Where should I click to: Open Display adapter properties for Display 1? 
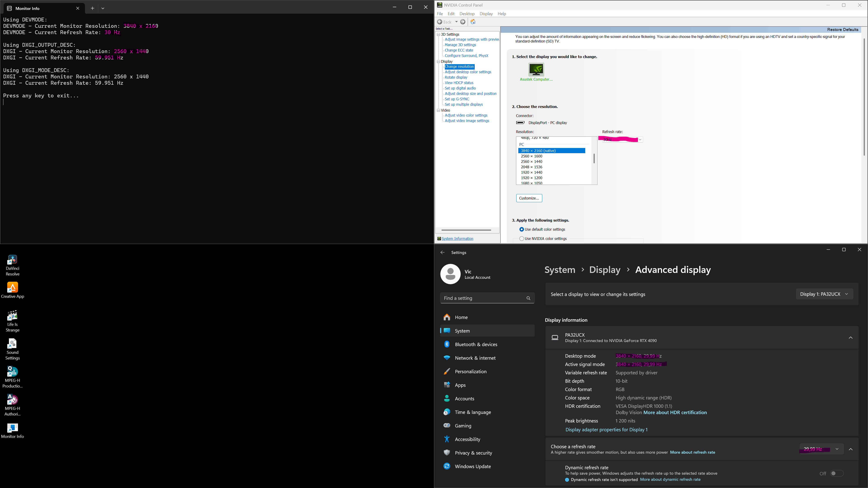[606, 429]
